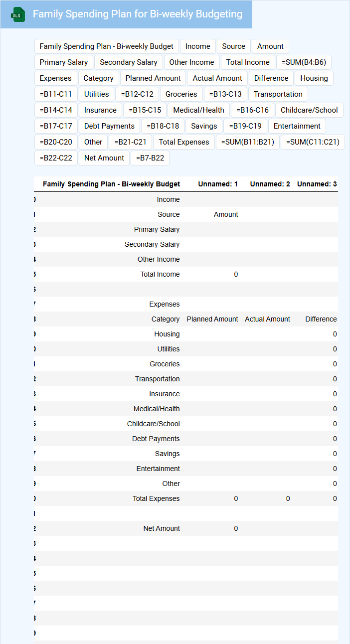This screenshot has width=350, height=644.
Task: Select the =SUM(B4:B6) formula chip
Action: click(304, 62)
